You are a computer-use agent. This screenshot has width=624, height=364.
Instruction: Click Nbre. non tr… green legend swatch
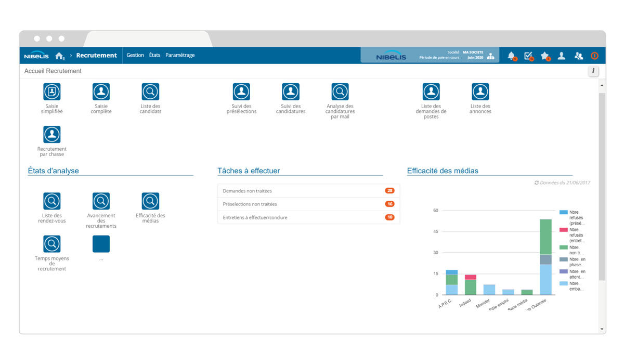tap(563, 248)
